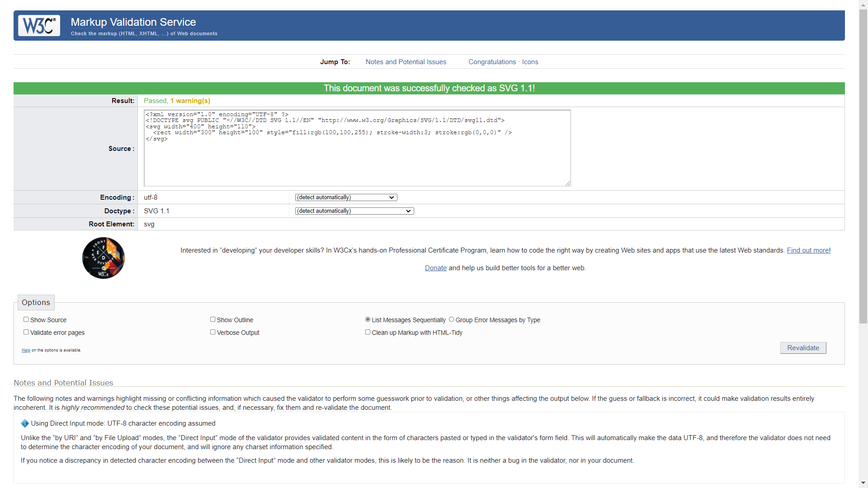Jump to Notes and Potential Issues
Viewport: 868px width, 488px height.
(406, 62)
